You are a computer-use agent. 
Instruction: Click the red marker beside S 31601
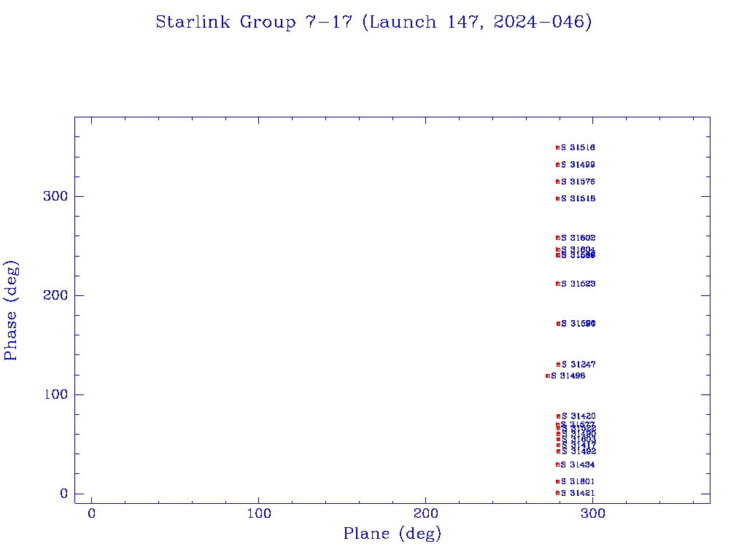click(557, 481)
